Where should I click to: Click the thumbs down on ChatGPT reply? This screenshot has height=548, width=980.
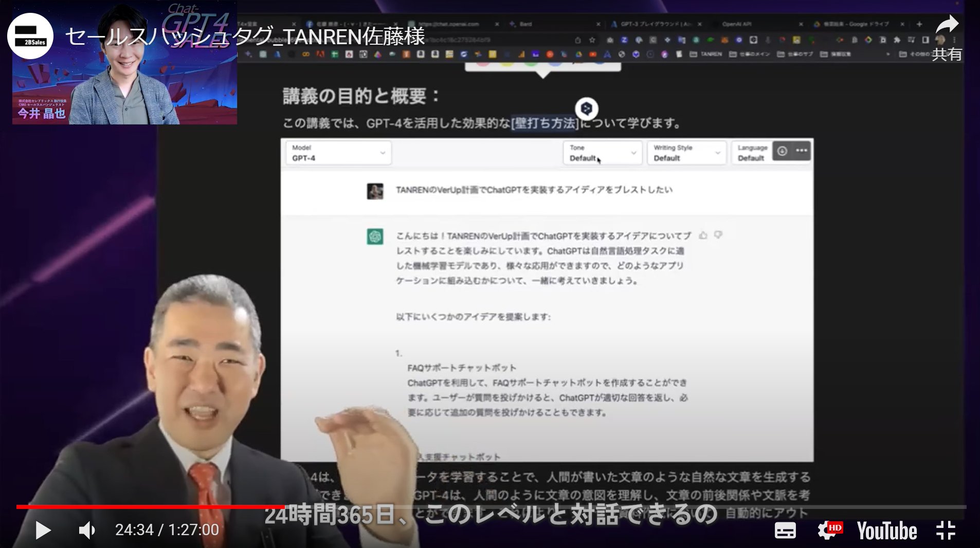718,235
